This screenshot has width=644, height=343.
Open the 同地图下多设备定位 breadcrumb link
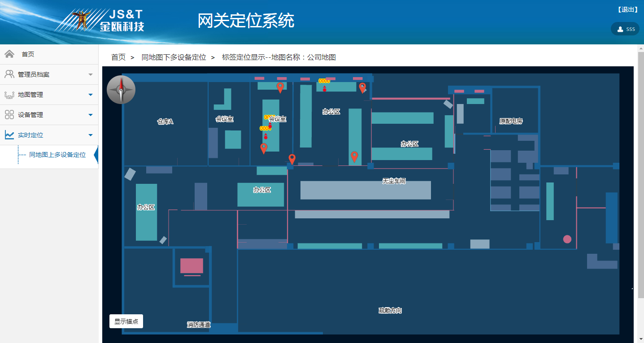pyautogui.click(x=174, y=57)
